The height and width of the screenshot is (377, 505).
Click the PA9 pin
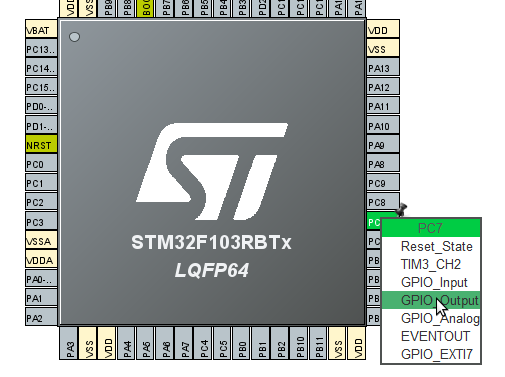click(383, 144)
